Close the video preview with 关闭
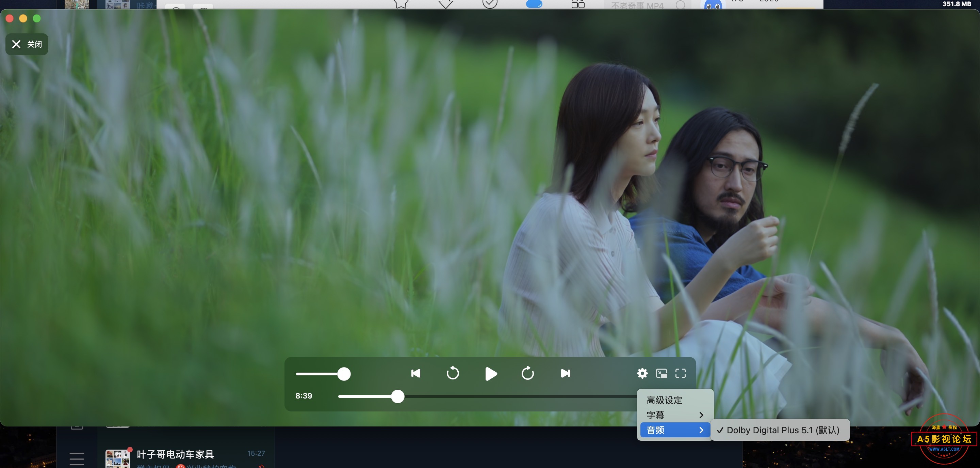The image size is (980, 468). click(27, 44)
